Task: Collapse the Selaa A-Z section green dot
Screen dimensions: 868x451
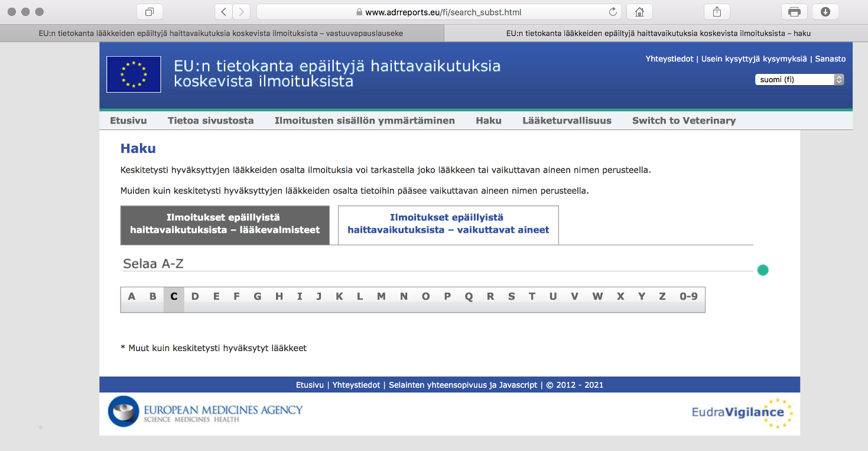Action: pos(763,270)
